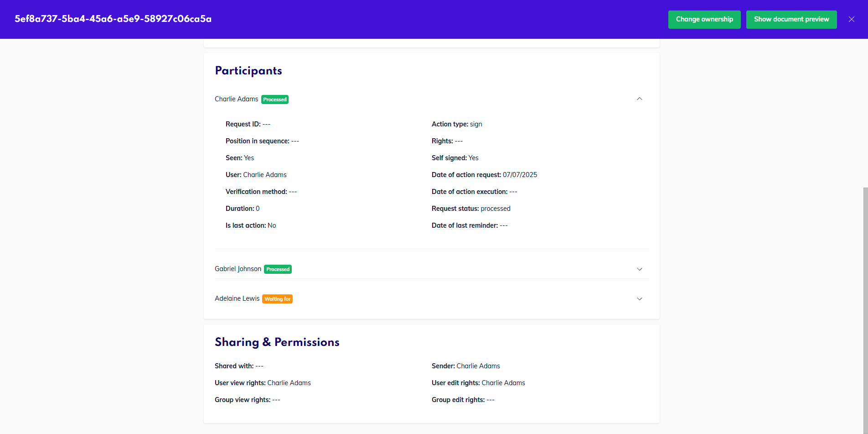
Task: Click Charlie Adams under User edit rights
Action: 503,382
